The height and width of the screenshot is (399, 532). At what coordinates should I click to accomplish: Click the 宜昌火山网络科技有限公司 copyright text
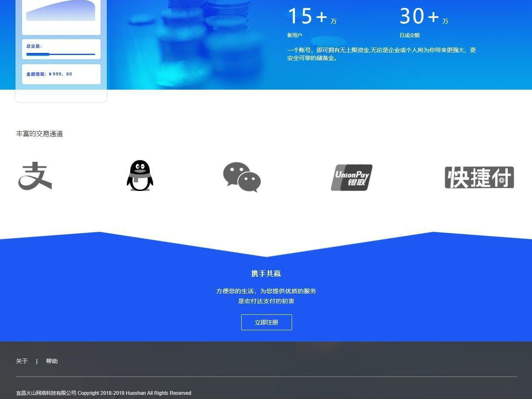(103, 393)
